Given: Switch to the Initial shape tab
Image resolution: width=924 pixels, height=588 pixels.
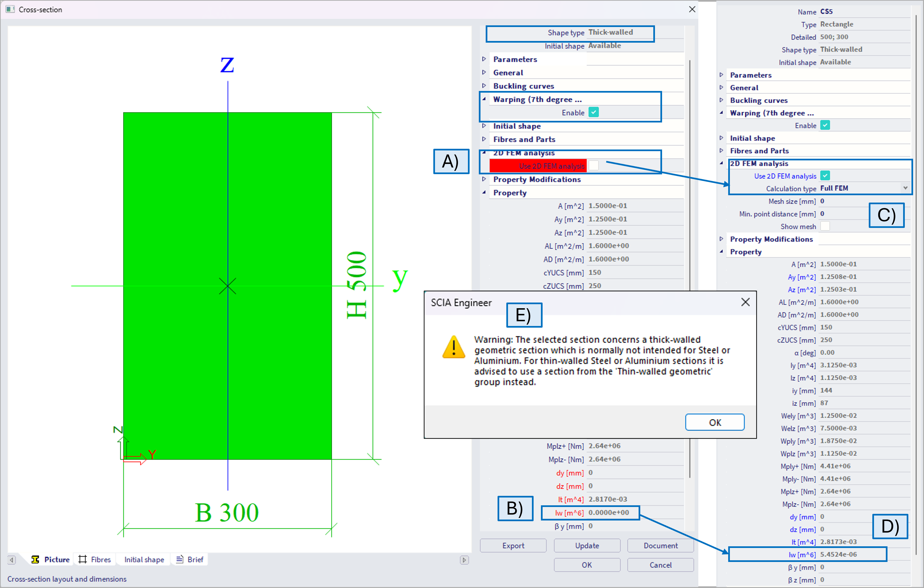Looking at the screenshot, I should coord(144,559).
